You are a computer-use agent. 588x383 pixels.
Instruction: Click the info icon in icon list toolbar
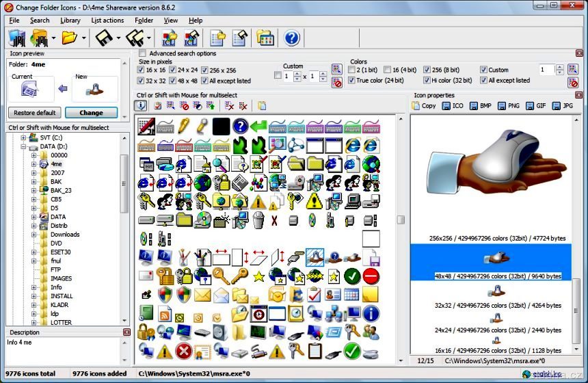pyautogui.click(x=141, y=106)
